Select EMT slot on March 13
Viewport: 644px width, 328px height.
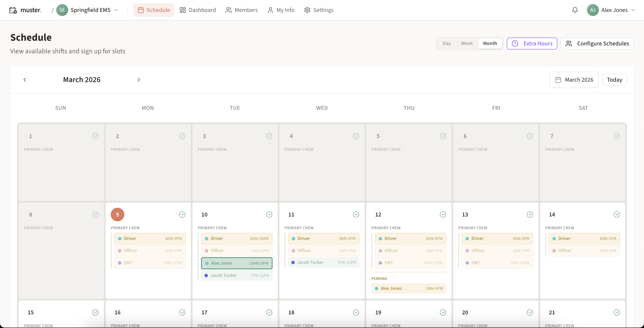497,263
